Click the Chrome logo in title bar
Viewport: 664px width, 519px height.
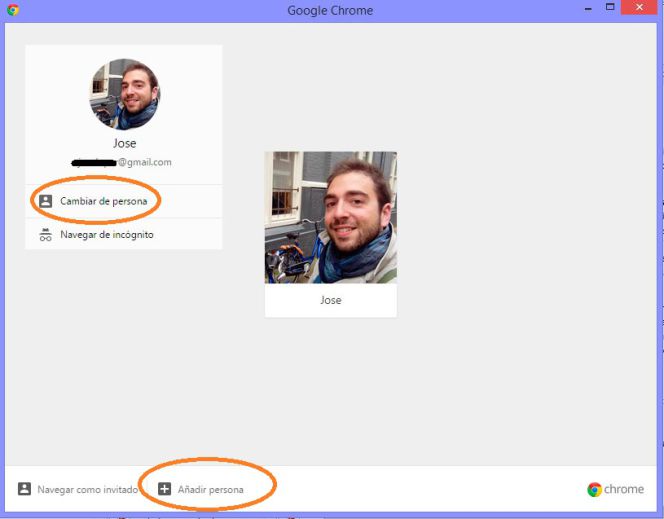point(13,9)
